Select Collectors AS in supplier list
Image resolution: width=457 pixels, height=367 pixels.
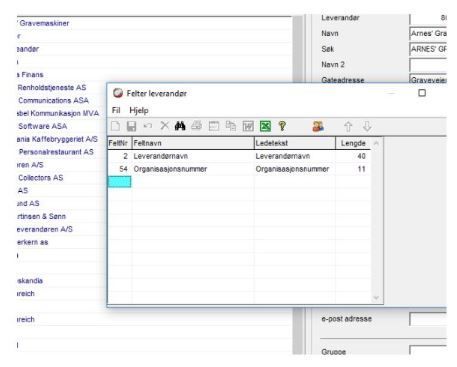40,178
